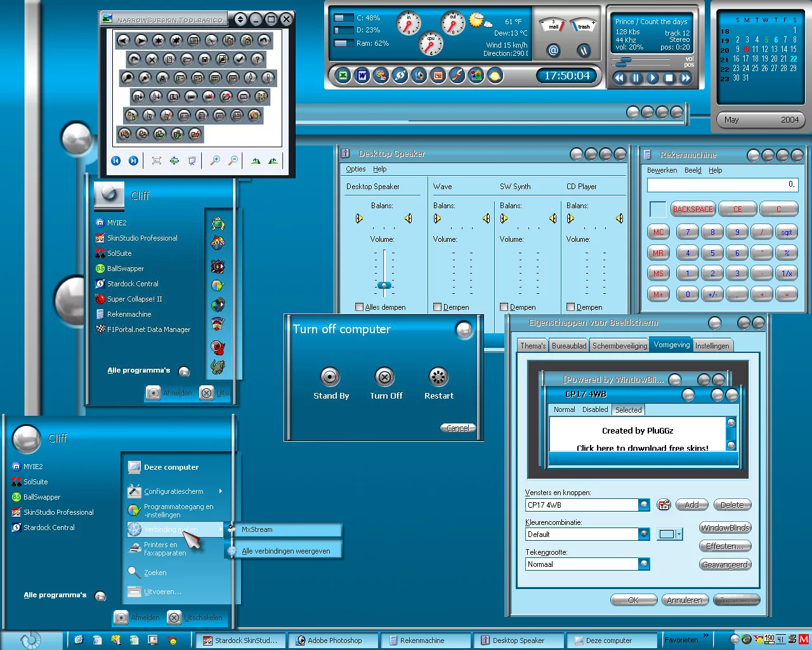The height and width of the screenshot is (650, 812).
Task: Click the Desktop Speaker volume slider handle
Action: pos(384,286)
